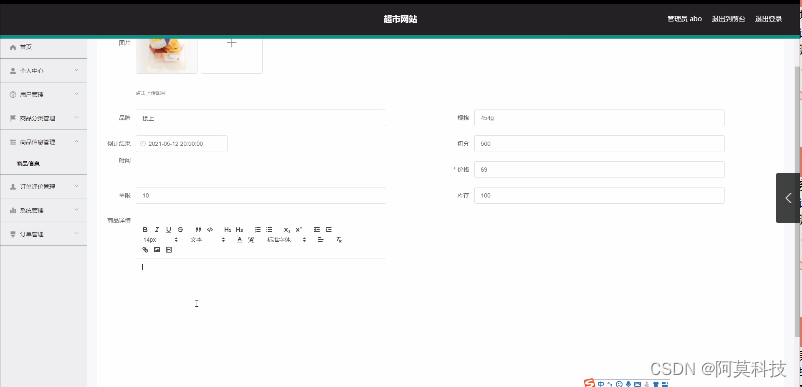This screenshot has height=387, width=802.
Task: Toggle italic formatting in the editor
Action: click(157, 230)
